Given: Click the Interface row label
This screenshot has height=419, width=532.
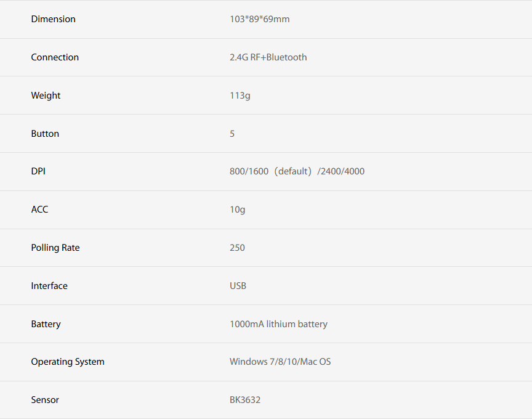Looking at the screenshot, I should tap(49, 286).
